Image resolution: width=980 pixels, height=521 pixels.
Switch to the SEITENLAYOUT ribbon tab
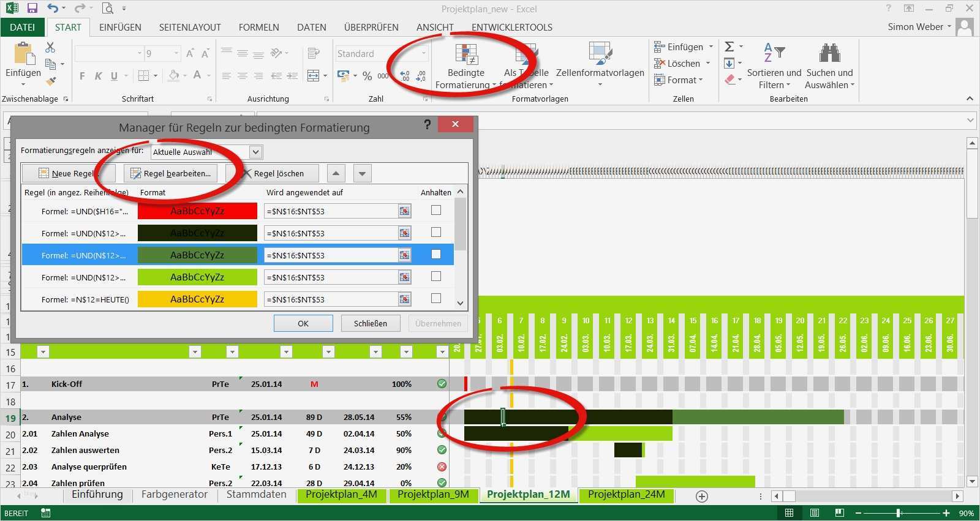[x=190, y=27]
